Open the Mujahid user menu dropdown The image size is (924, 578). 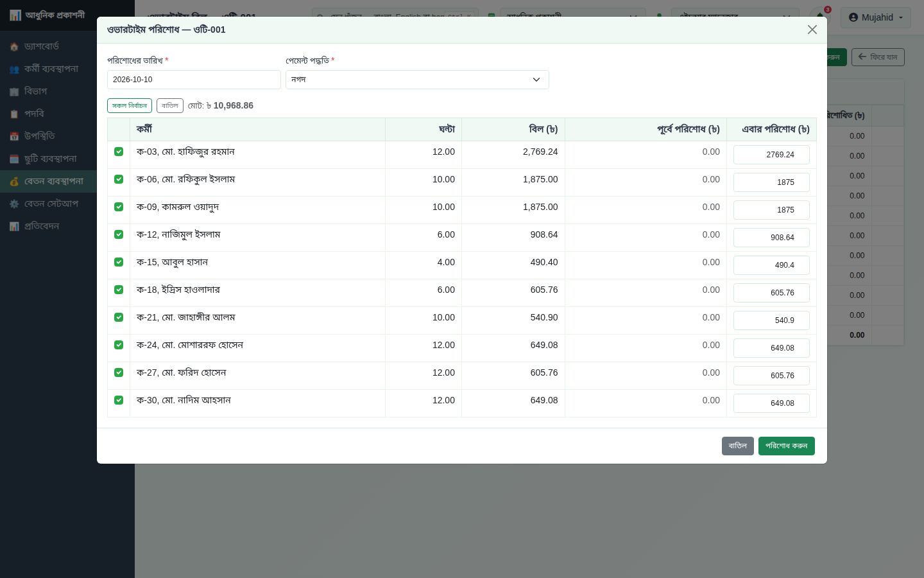(875, 17)
